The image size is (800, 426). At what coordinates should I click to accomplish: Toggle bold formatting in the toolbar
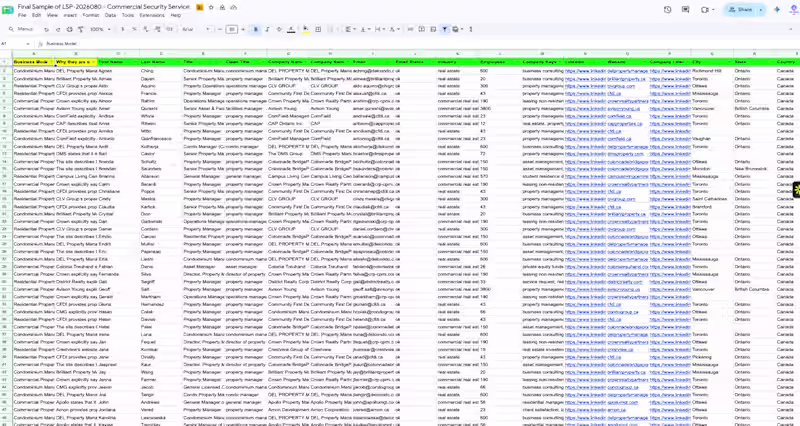pyautogui.click(x=256, y=30)
